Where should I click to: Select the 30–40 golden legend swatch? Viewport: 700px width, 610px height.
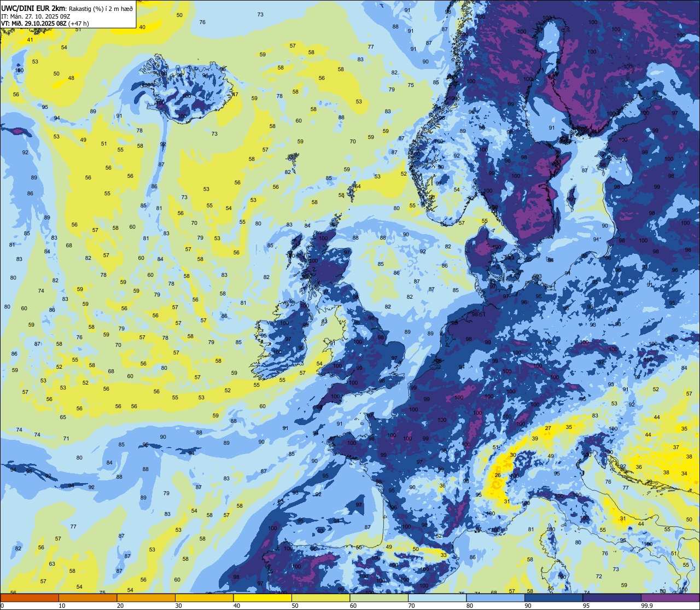(204, 598)
